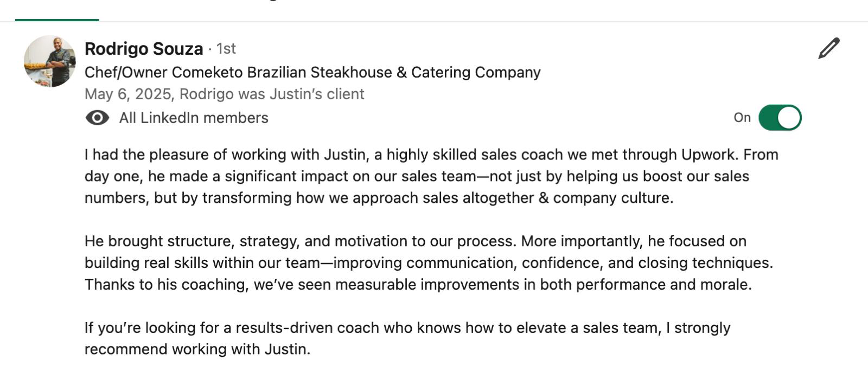Select the 'May 6, 2025' relationship line
Screen dimensions: 868x371
[225, 94]
